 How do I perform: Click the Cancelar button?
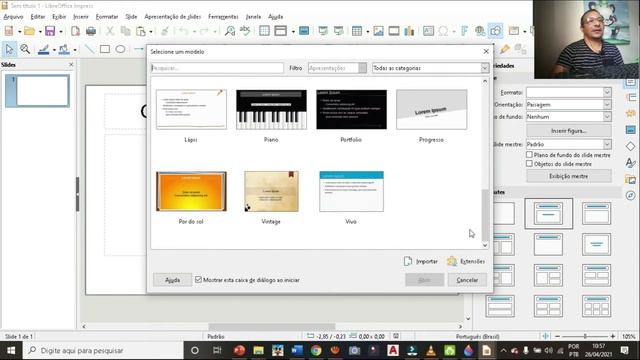[467, 280]
